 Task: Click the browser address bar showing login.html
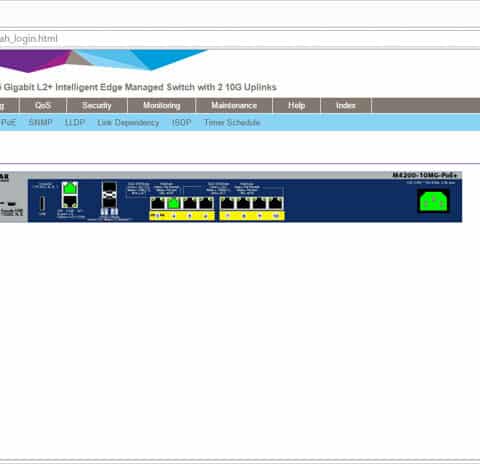(x=240, y=39)
